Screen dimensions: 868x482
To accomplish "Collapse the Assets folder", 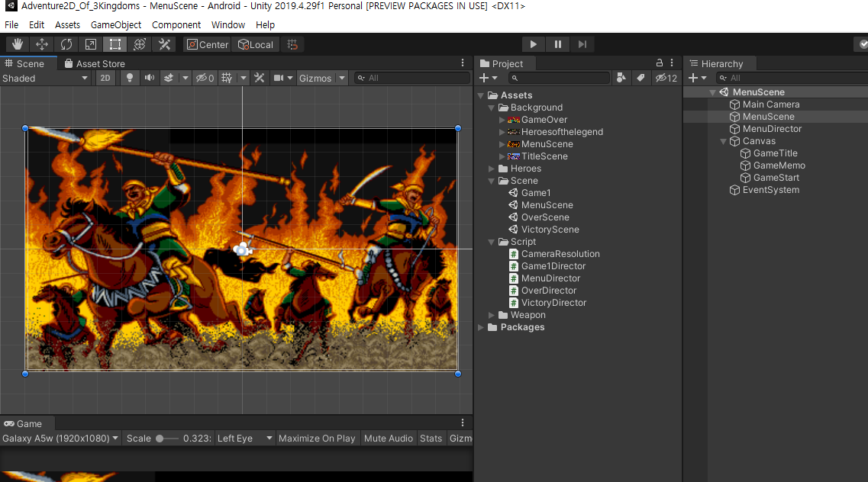I will click(x=481, y=95).
